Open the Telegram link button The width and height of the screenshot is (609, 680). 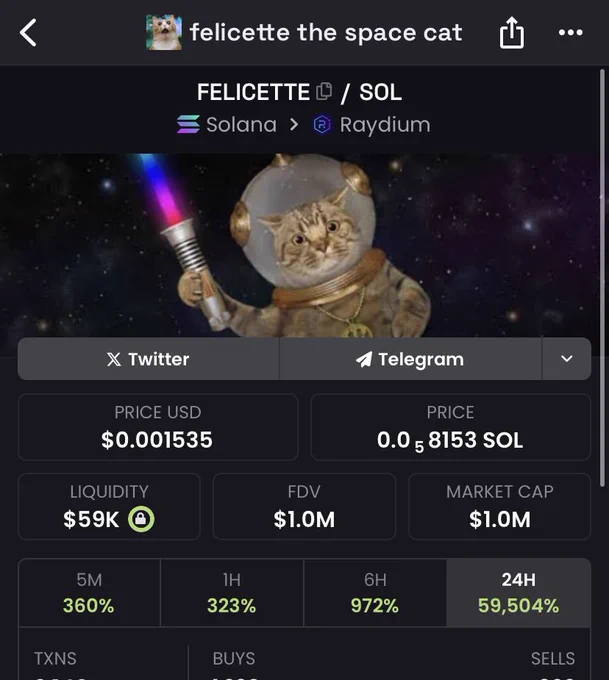pyautogui.click(x=410, y=359)
